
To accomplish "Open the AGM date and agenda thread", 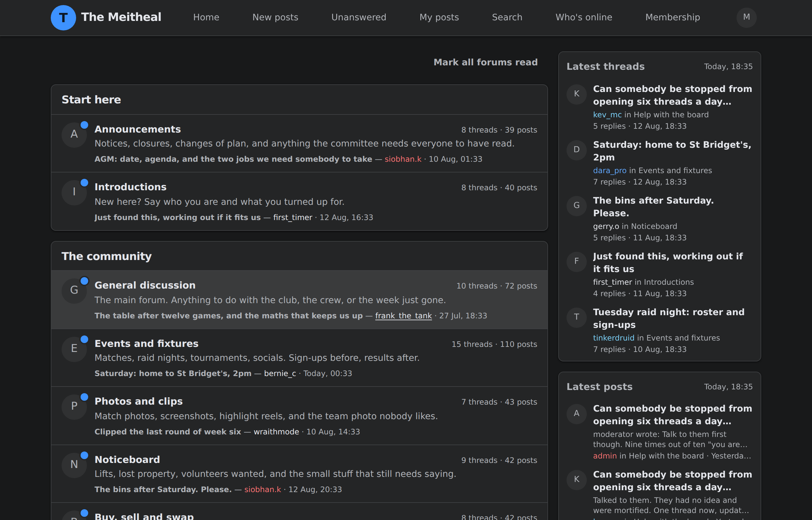I will pos(233,159).
